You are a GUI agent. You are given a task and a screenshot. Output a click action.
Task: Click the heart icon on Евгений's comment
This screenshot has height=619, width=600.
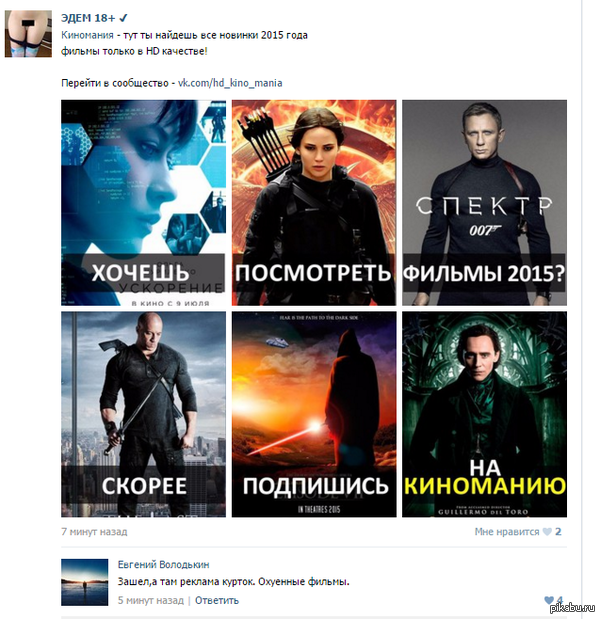[549, 600]
